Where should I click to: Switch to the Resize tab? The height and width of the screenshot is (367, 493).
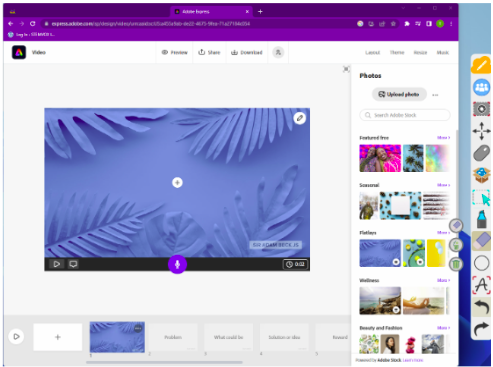pyautogui.click(x=420, y=52)
